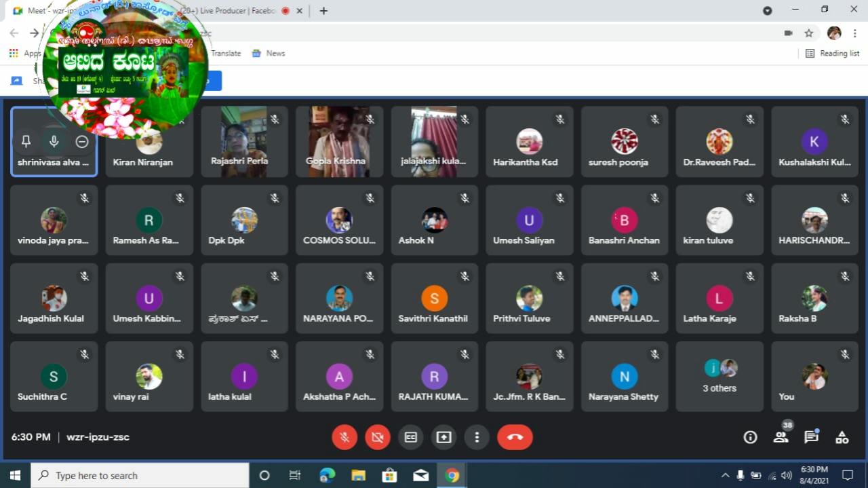Open the Windows Start menu
The height and width of the screenshot is (488, 868).
tap(15, 475)
